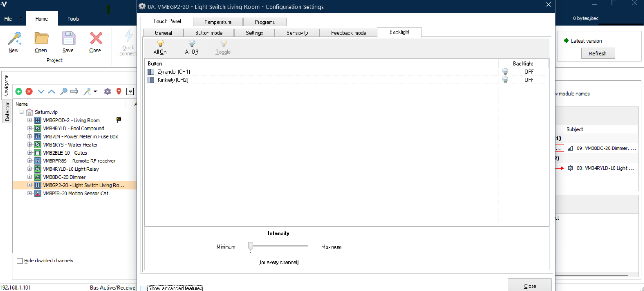Check Show advanced features checkbox
644x291 pixels.
coord(143,288)
